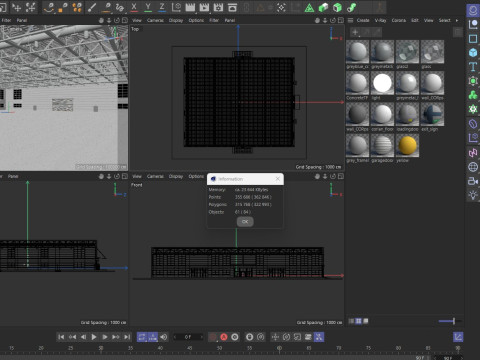Select the white light material

tap(382, 83)
